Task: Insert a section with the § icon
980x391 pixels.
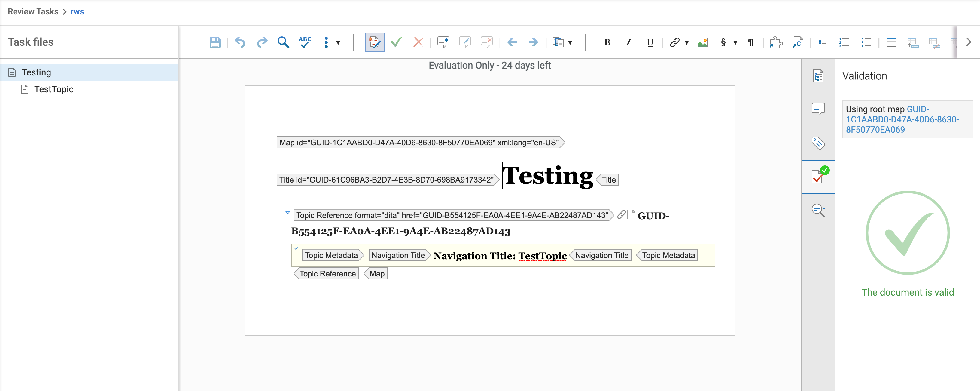Action: tap(723, 42)
